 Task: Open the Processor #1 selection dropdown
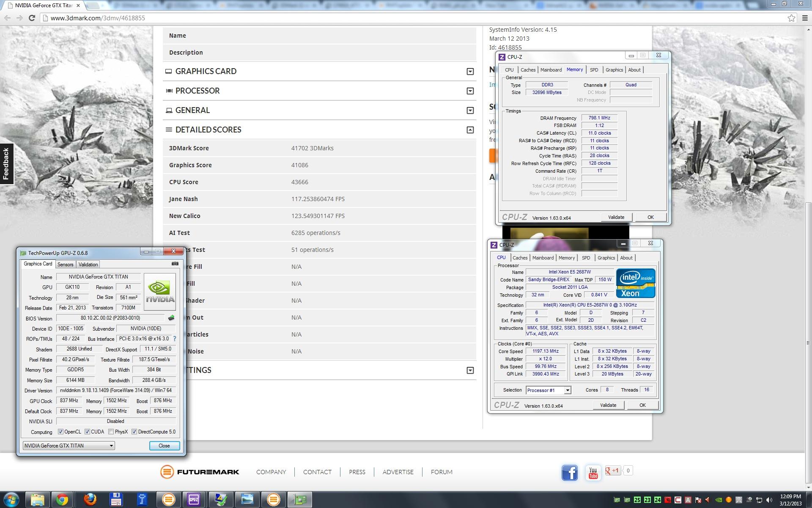point(568,390)
